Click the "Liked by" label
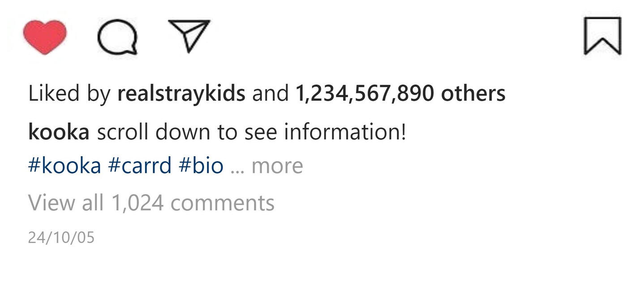 [69, 94]
